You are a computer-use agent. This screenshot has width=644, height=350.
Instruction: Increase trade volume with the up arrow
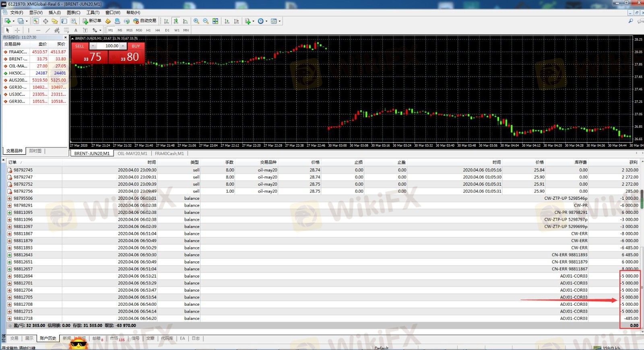coord(123,46)
